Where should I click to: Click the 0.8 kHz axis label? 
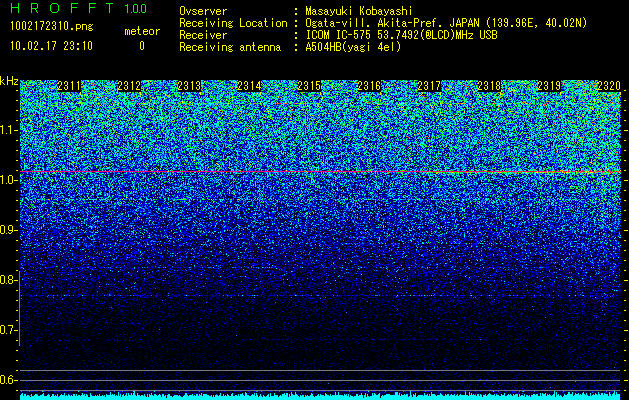(9, 280)
